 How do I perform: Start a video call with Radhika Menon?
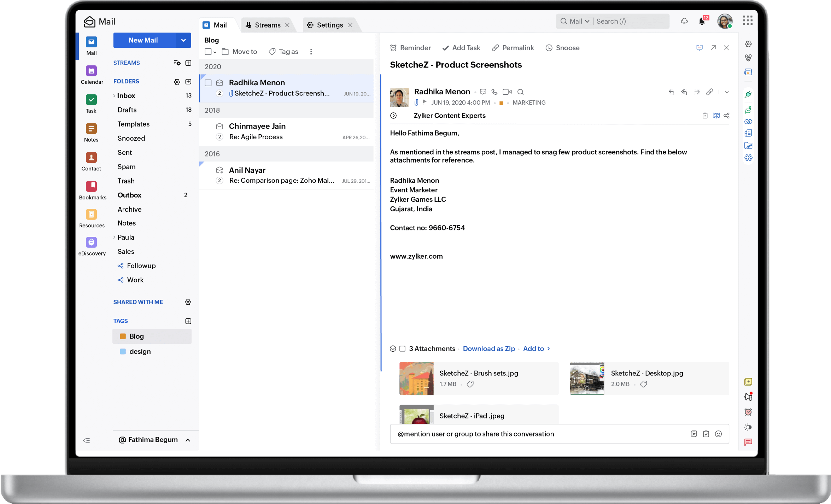(507, 92)
